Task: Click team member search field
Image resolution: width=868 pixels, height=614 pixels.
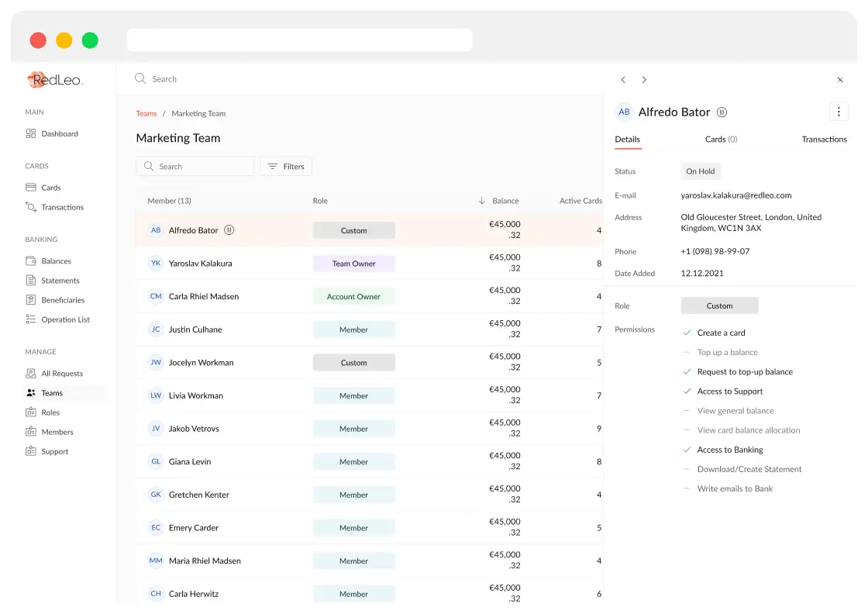Action: tap(195, 166)
